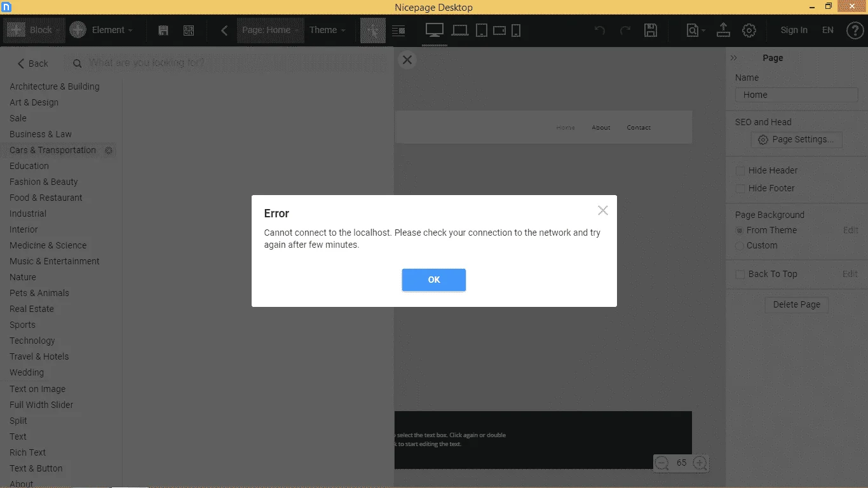Click the Back button in block panel
The height and width of the screenshot is (488, 868).
point(32,63)
